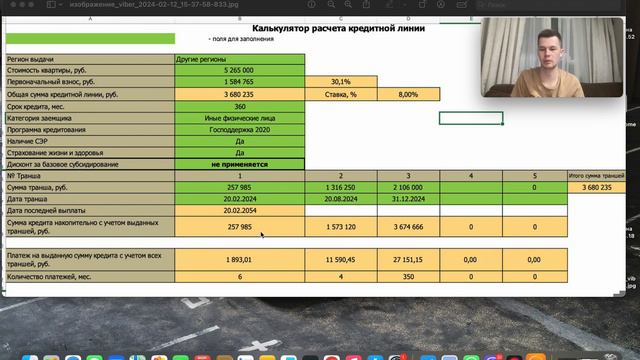Image resolution: width=640 pixels, height=360 pixels.
Task: Toggle the Preview sidebar view button
Action: (51, 4)
